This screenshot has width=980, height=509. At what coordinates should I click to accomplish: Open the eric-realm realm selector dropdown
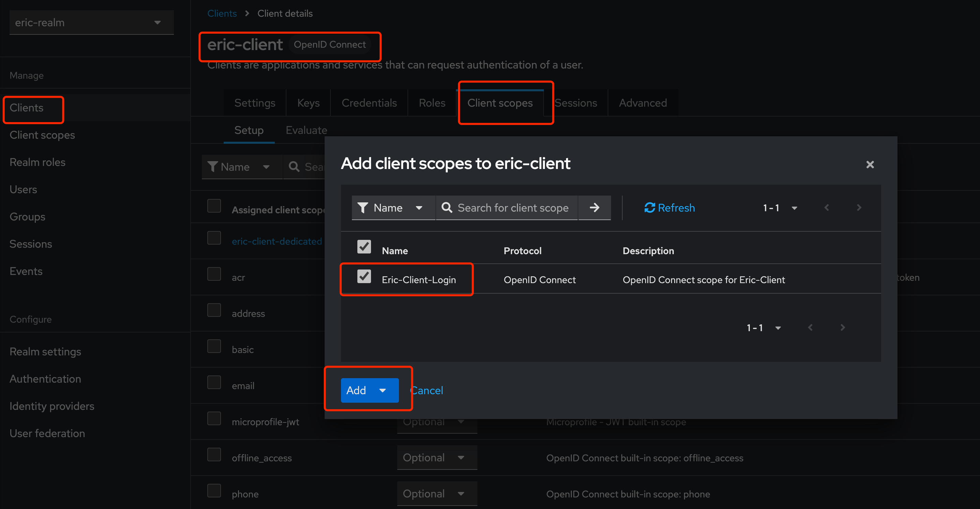tap(92, 22)
